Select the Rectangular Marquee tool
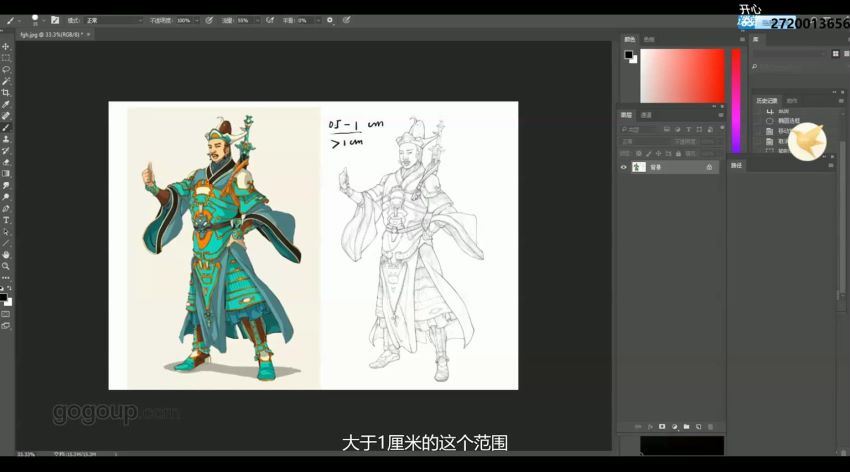Image resolution: width=850 pixels, height=472 pixels. click(6, 58)
